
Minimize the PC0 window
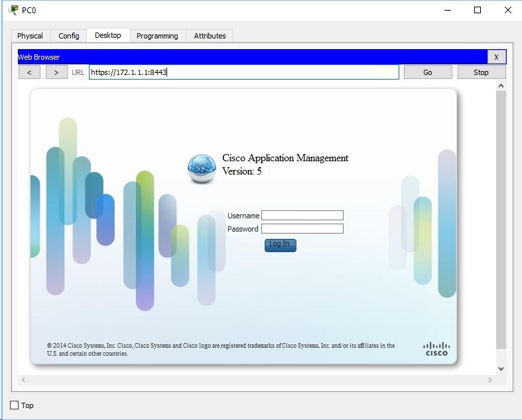tap(448, 10)
